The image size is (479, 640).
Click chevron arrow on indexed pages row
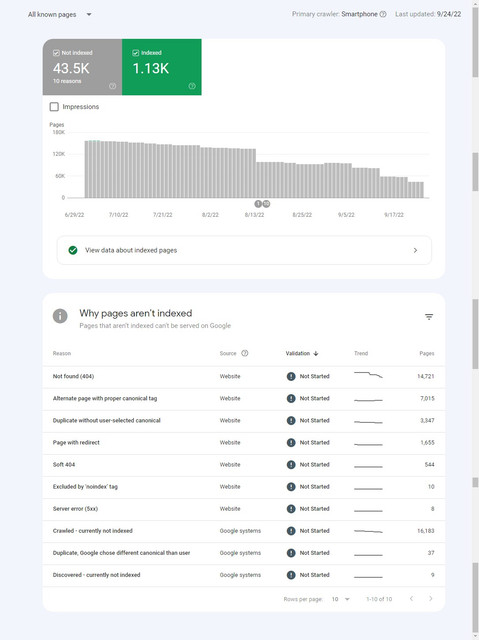pyautogui.click(x=415, y=250)
